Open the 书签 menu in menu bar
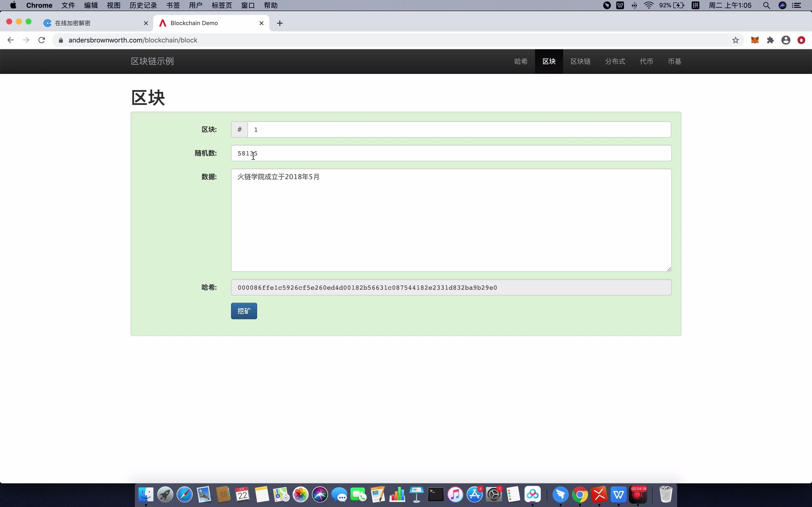 tap(173, 5)
